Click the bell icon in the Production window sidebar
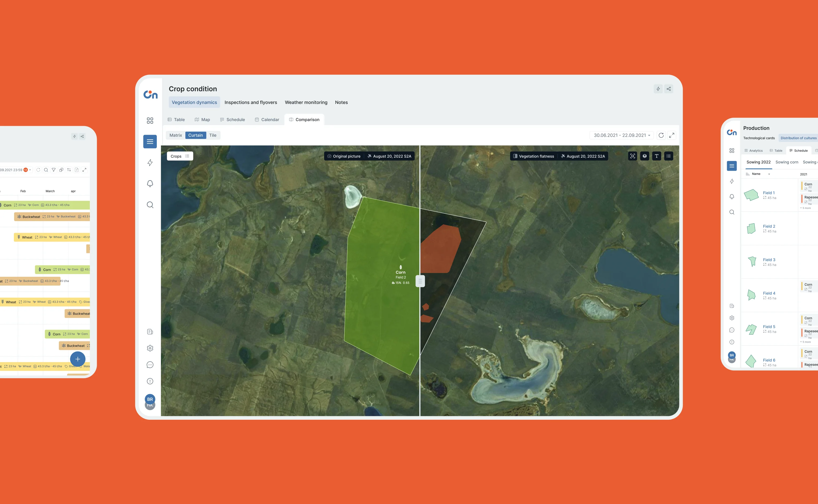 pos(732,197)
